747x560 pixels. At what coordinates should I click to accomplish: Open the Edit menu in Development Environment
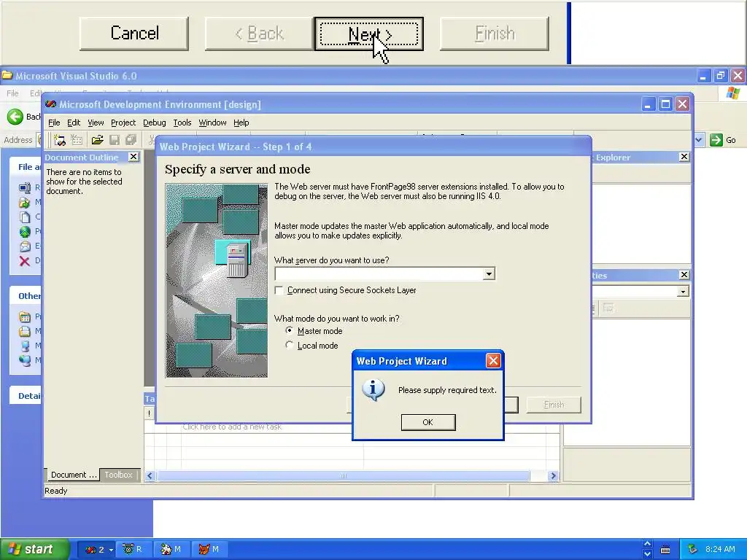[x=74, y=122]
